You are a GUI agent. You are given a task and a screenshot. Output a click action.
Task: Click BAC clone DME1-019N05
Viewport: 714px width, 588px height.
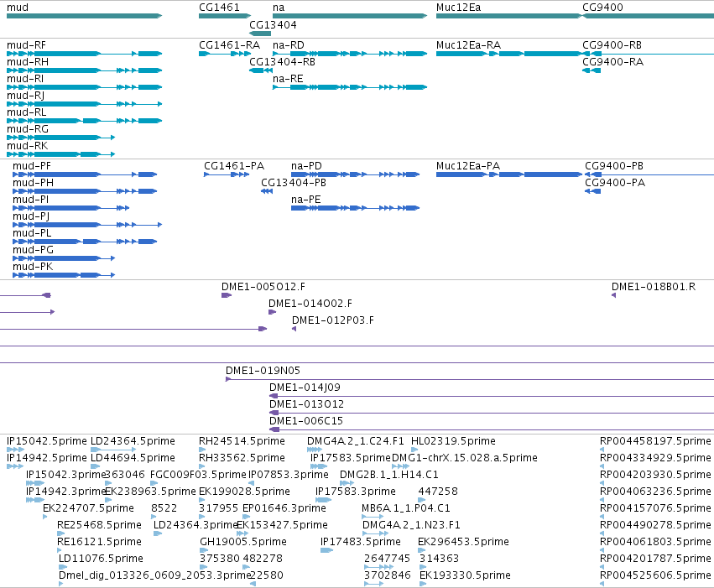tap(470, 379)
